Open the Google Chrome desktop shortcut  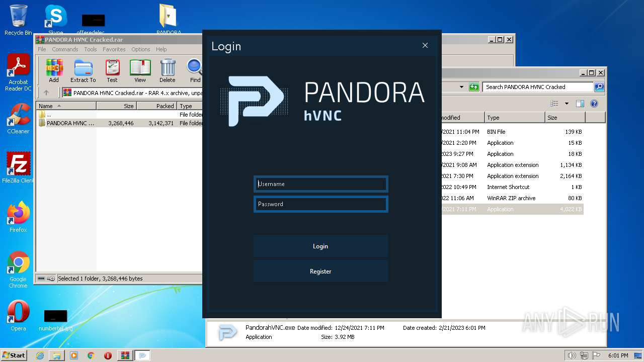pyautogui.click(x=18, y=270)
